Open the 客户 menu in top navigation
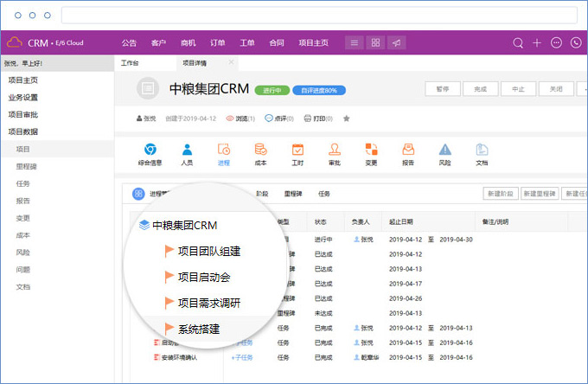The image size is (588, 384). (x=158, y=42)
